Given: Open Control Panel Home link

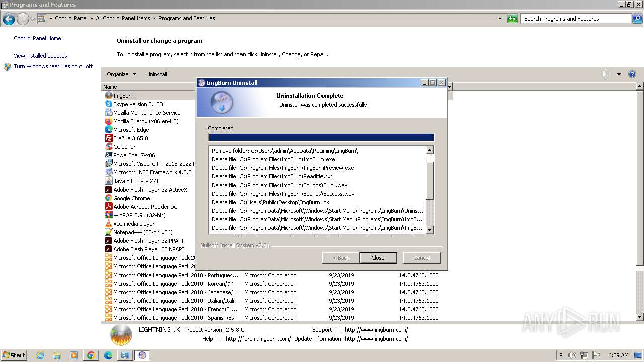Looking at the screenshot, I should point(37,38).
